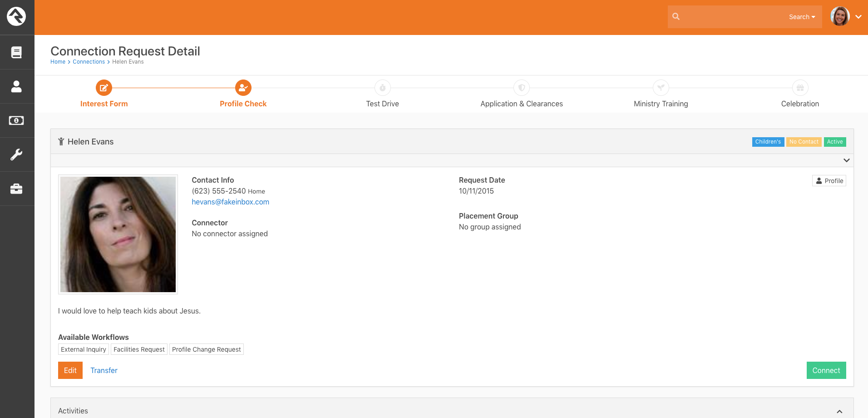Click 'No group assigned' text
Screen dimensions: 868x418
490,227
